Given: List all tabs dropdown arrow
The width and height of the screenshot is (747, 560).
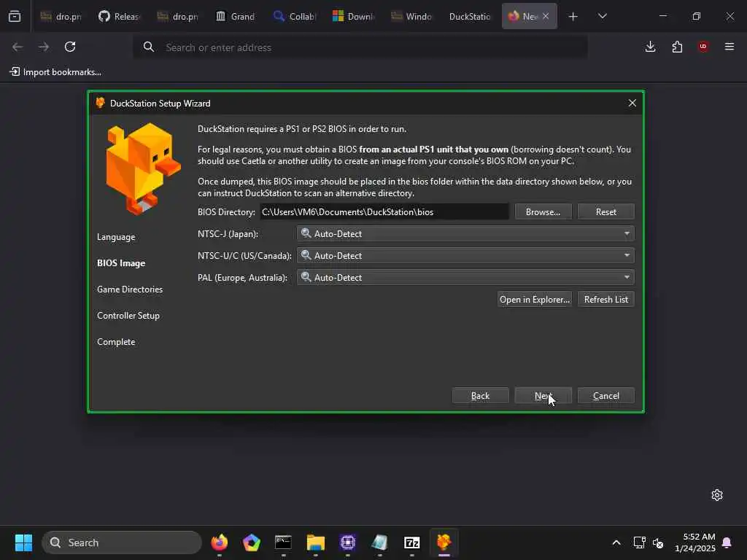Looking at the screenshot, I should coord(602,16).
